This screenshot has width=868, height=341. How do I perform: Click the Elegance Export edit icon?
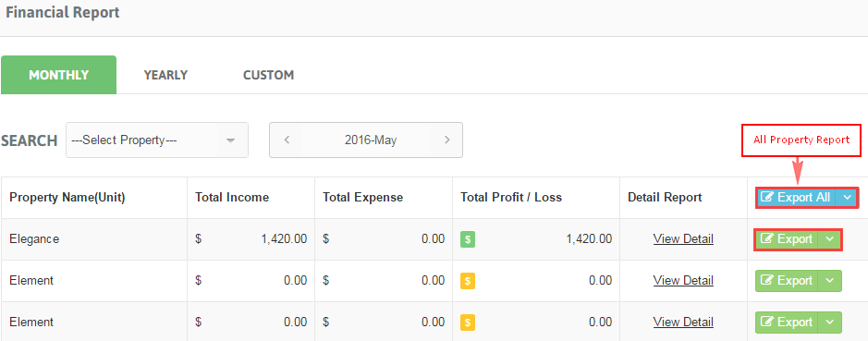[767, 239]
